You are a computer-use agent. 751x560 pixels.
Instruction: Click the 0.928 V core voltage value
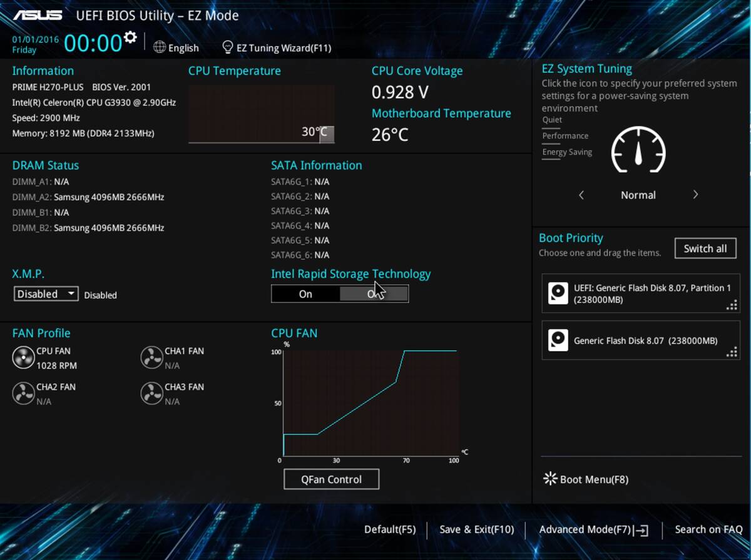pos(400,93)
